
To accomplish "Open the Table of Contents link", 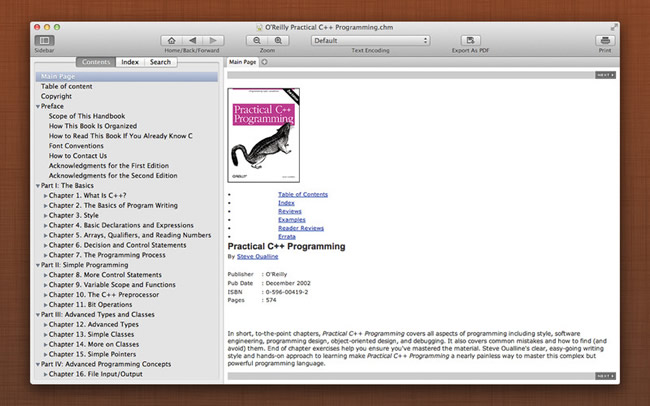I will [302, 194].
